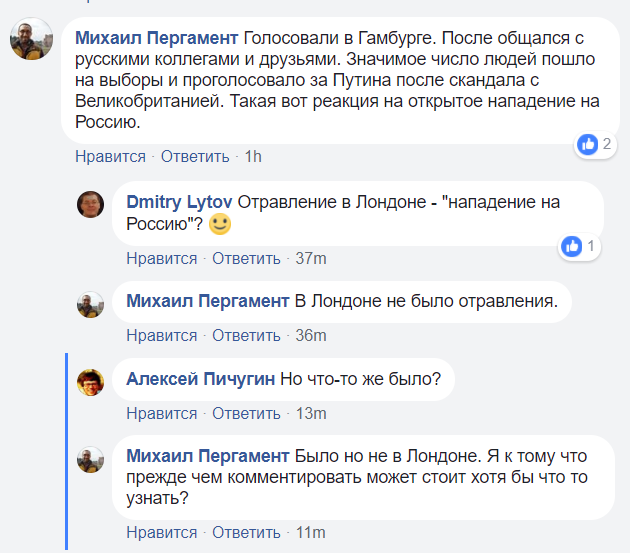Like the top comment about Гамбург
This screenshot has height=553, width=630.
[110, 157]
